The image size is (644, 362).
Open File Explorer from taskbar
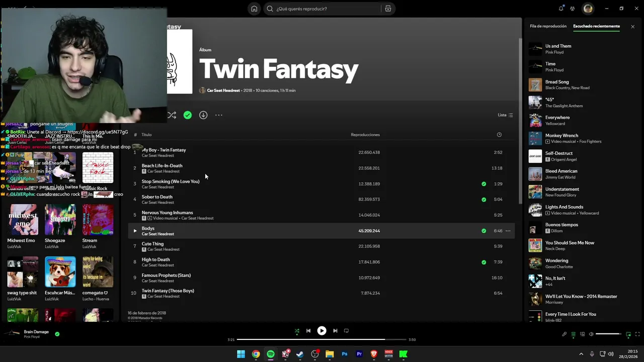pyautogui.click(x=330, y=354)
